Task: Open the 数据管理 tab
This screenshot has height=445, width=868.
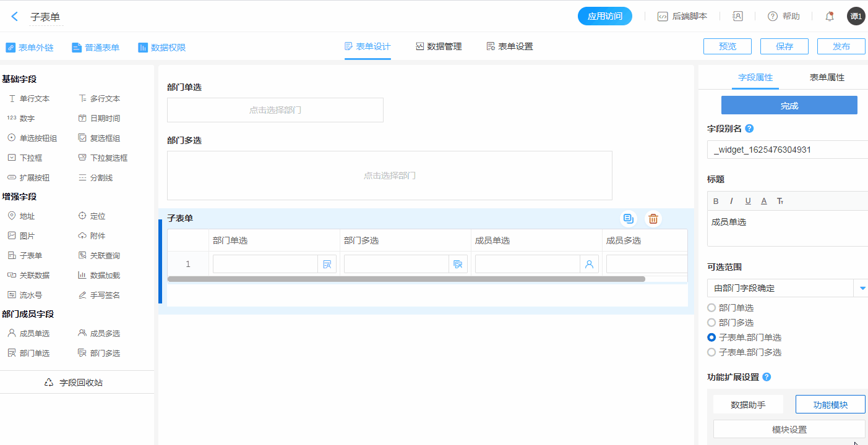Action: click(439, 46)
